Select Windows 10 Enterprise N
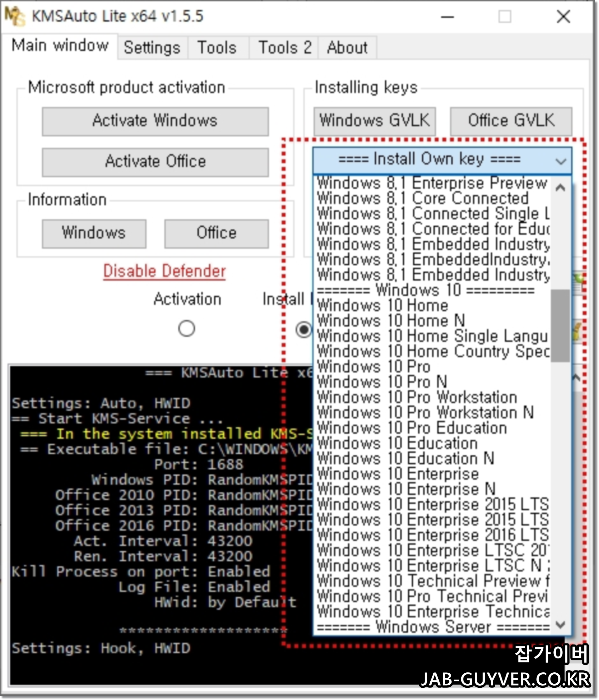Image resolution: width=599 pixels, height=700 pixels. pyautogui.click(x=432, y=489)
